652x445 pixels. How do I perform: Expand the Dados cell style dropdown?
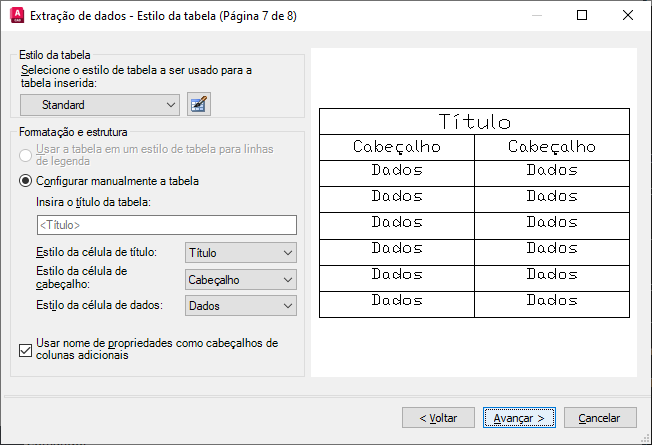[241, 306]
